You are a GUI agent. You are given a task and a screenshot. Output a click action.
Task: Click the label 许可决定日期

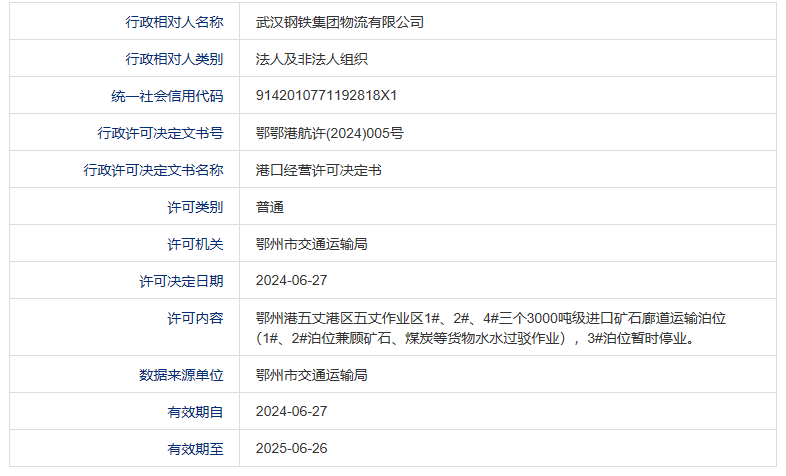coord(181,281)
